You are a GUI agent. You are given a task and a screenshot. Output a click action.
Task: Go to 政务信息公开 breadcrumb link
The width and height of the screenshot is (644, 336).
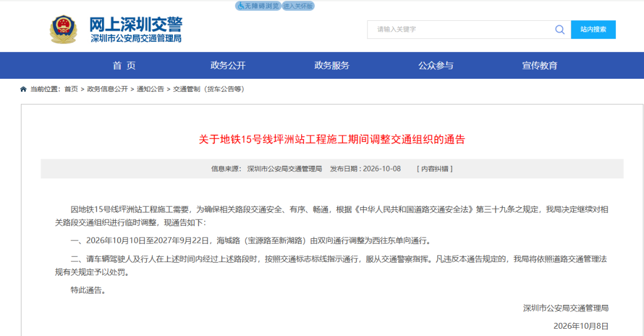(107, 90)
